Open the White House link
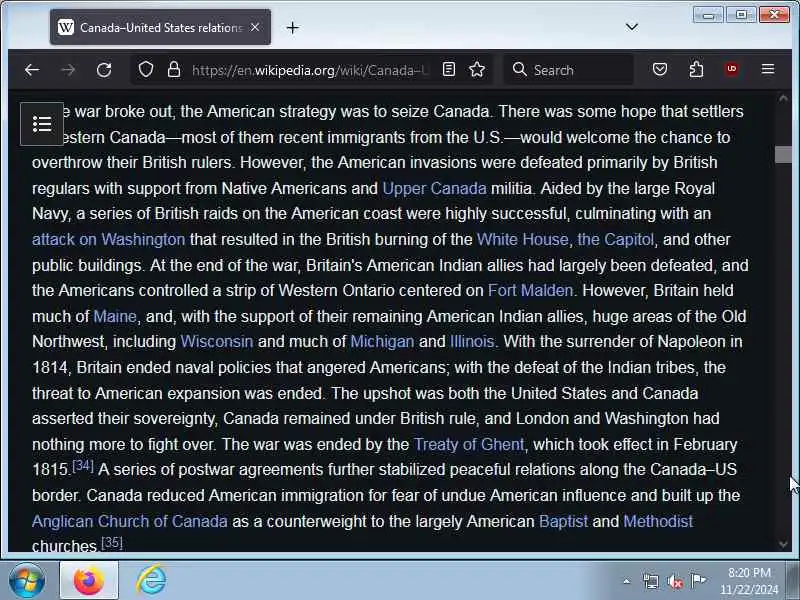Viewport: 800px width, 600px height. [522, 239]
